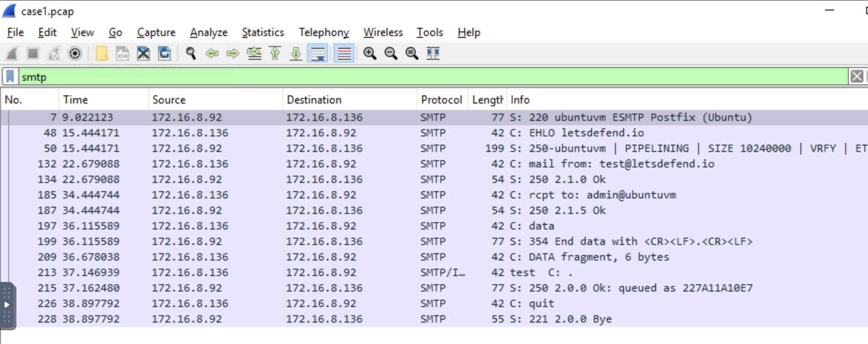868x344 pixels.
Task: Open the File menu
Action: (x=16, y=32)
